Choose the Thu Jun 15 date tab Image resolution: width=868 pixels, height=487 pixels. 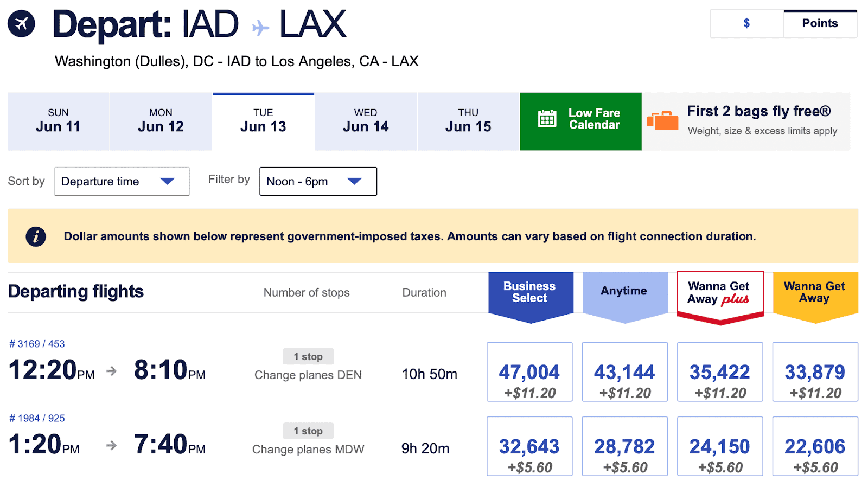468,121
